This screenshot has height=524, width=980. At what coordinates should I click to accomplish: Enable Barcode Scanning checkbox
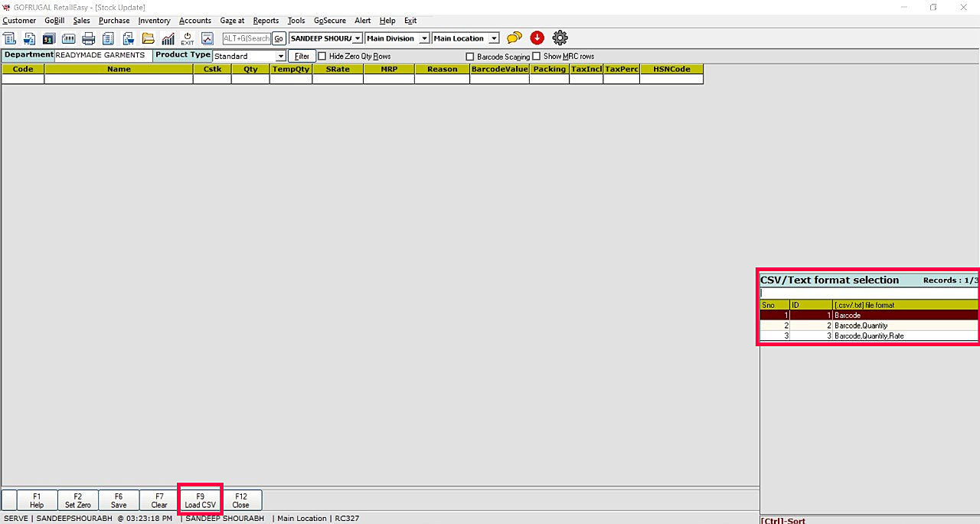click(x=470, y=57)
